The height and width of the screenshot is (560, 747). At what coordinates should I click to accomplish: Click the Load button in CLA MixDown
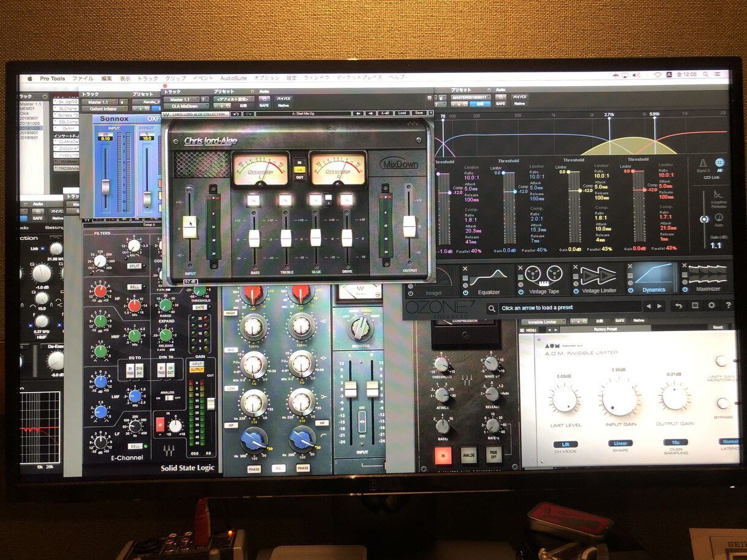pyautogui.click(x=402, y=113)
